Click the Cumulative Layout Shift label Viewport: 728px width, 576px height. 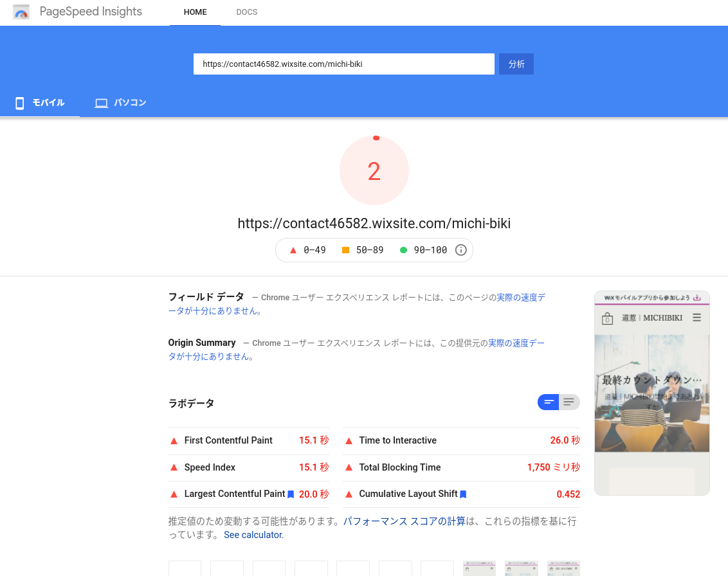[408, 494]
